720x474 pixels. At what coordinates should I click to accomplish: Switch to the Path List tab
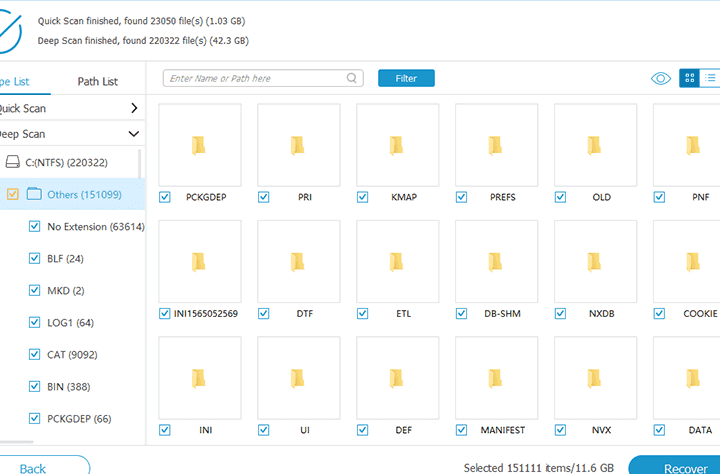click(97, 81)
